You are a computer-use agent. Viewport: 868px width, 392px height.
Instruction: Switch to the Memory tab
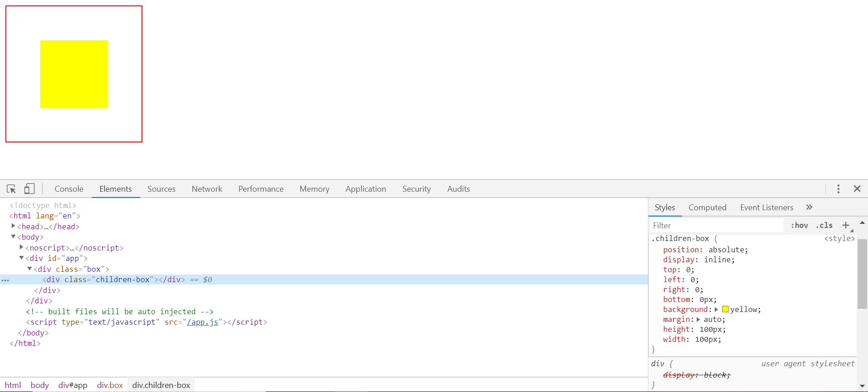pyautogui.click(x=315, y=189)
